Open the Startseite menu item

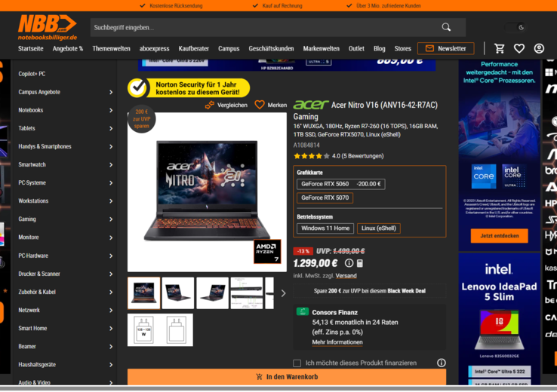pos(31,48)
